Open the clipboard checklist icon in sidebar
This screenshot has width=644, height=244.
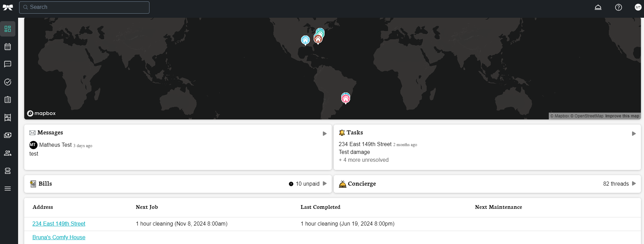(8, 100)
